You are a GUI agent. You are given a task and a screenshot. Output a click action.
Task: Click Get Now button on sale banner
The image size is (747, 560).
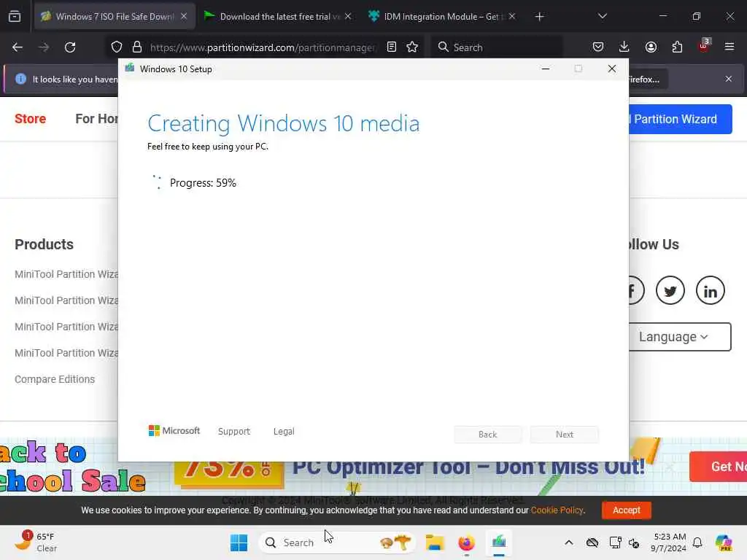[719, 467]
